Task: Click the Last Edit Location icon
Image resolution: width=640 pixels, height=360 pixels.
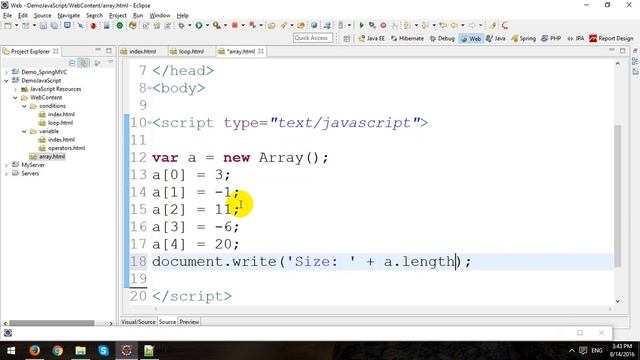Action: 443,25
